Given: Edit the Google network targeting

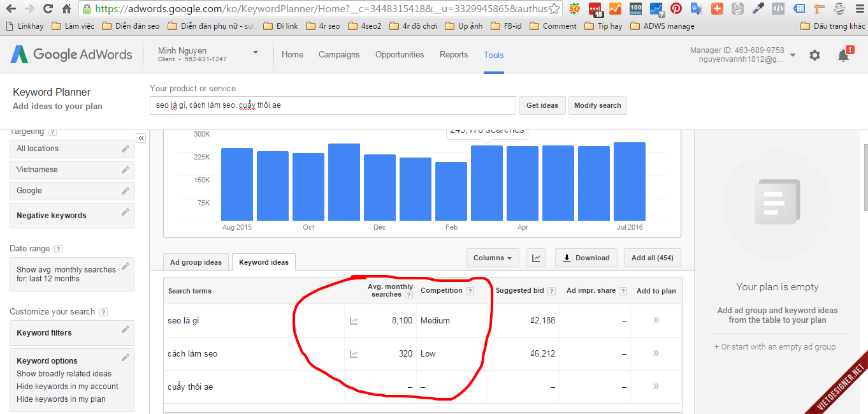Looking at the screenshot, I should (126, 191).
